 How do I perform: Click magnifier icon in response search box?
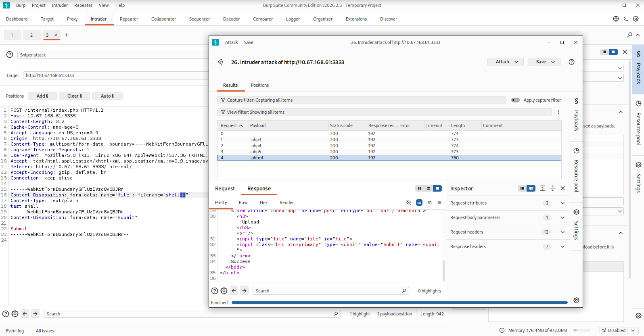[x=404, y=291]
